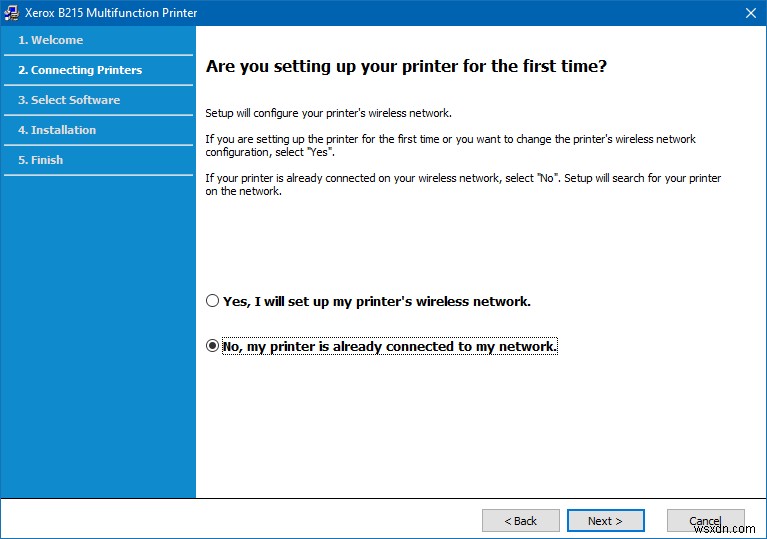
Task: Click the 'Setup will configure' description line
Action: pos(328,113)
